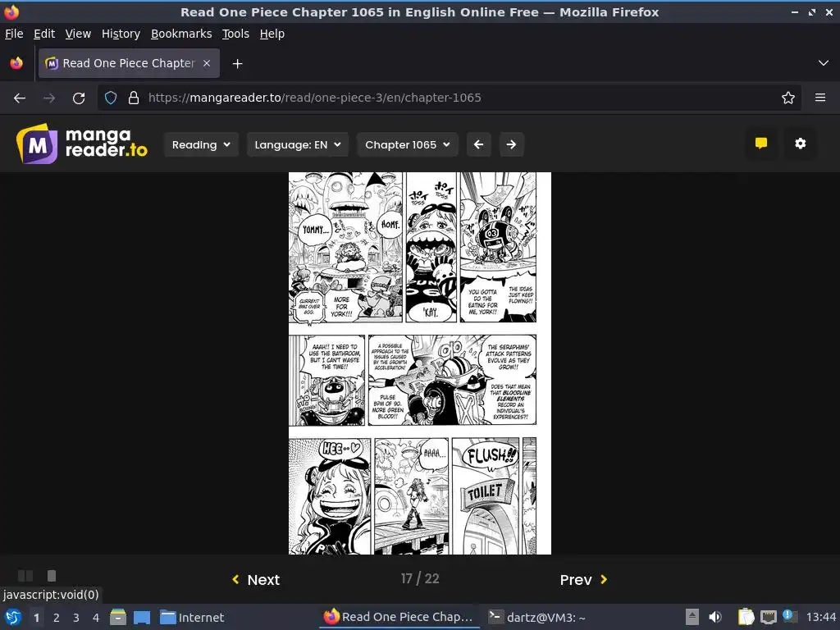Switch to workspace 2

[x=57, y=618]
